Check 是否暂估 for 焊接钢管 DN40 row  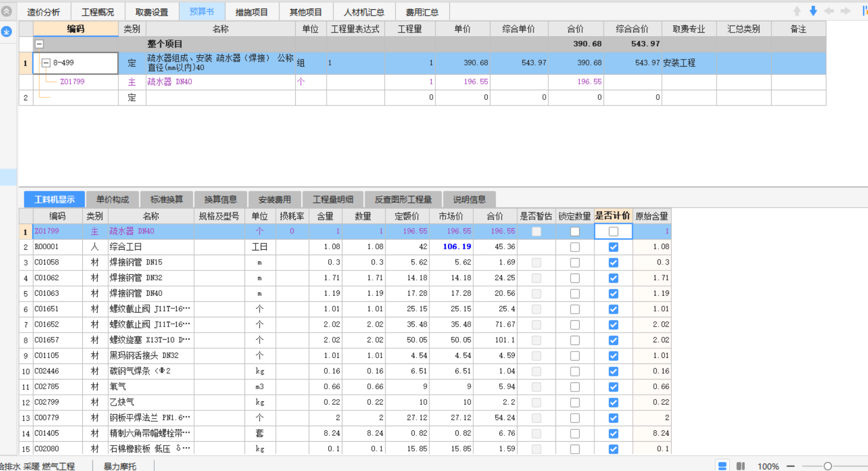coord(536,294)
